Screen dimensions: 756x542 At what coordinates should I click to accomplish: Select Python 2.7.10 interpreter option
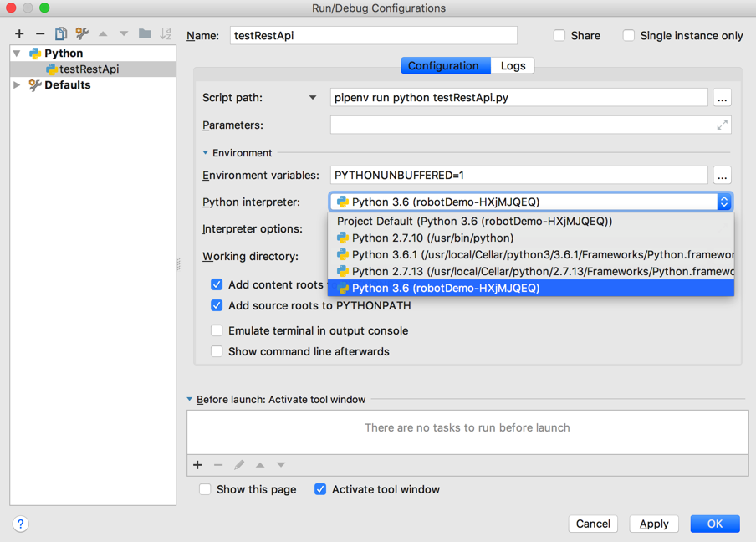pos(432,238)
